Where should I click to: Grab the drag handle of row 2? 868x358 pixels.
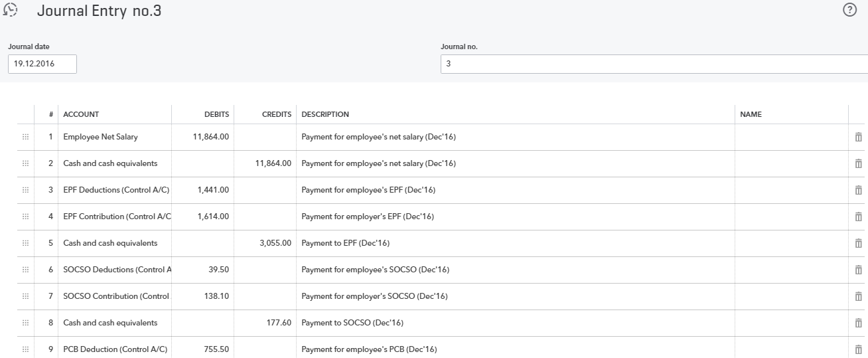25,163
